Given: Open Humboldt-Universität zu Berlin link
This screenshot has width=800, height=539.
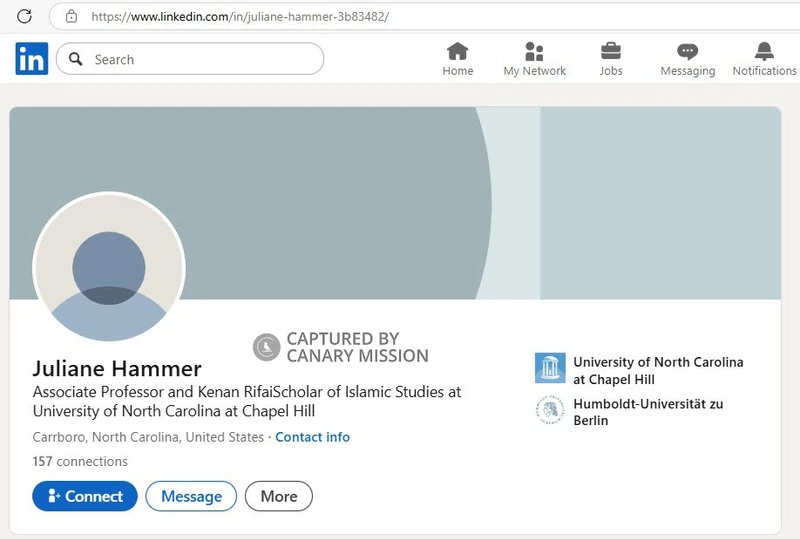Looking at the screenshot, I should (x=648, y=412).
